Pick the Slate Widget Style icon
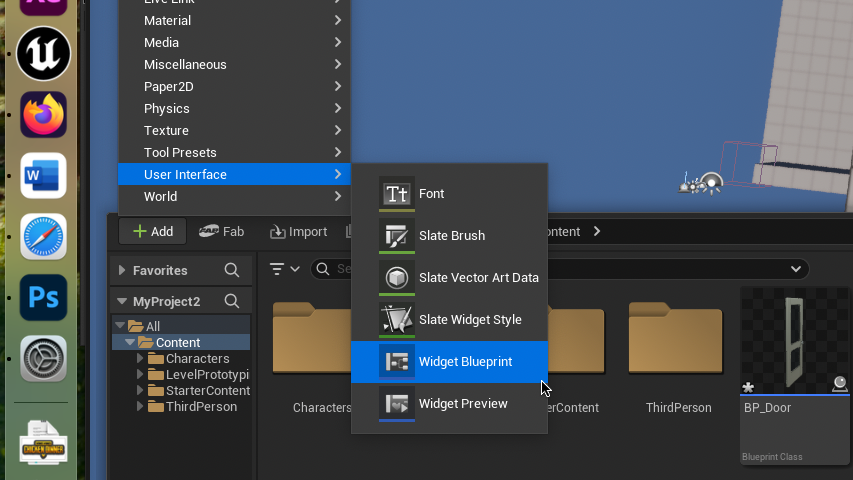853x480 pixels. pos(397,320)
